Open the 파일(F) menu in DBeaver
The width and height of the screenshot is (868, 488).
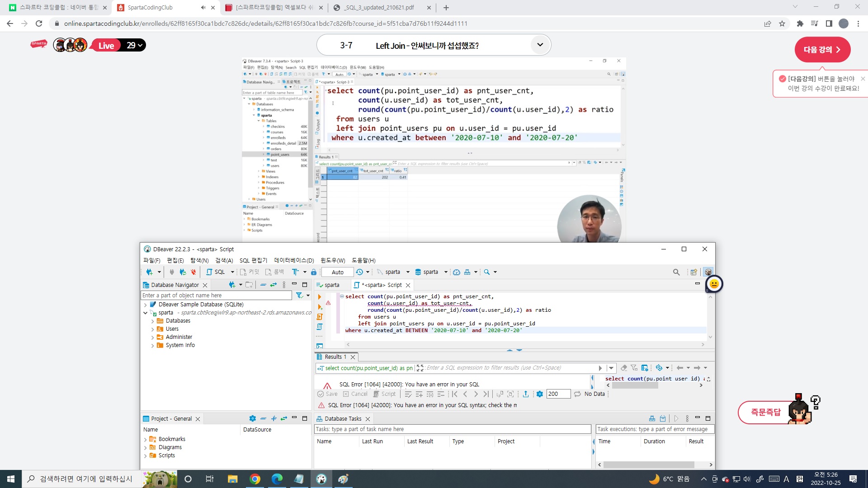[152, 261]
